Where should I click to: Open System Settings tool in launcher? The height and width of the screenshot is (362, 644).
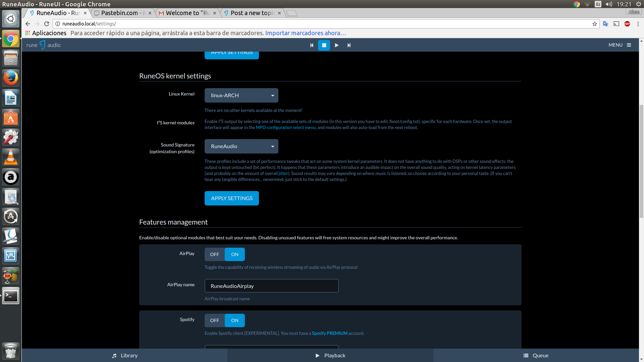tap(11, 138)
